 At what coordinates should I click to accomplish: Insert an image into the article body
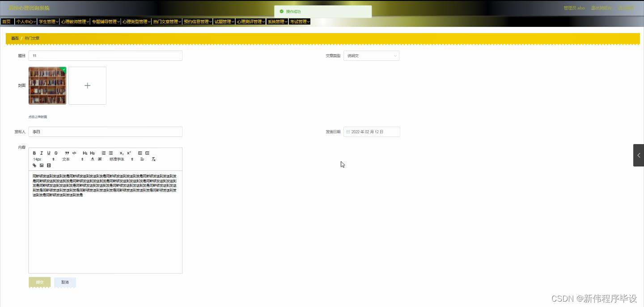(x=42, y=165)
